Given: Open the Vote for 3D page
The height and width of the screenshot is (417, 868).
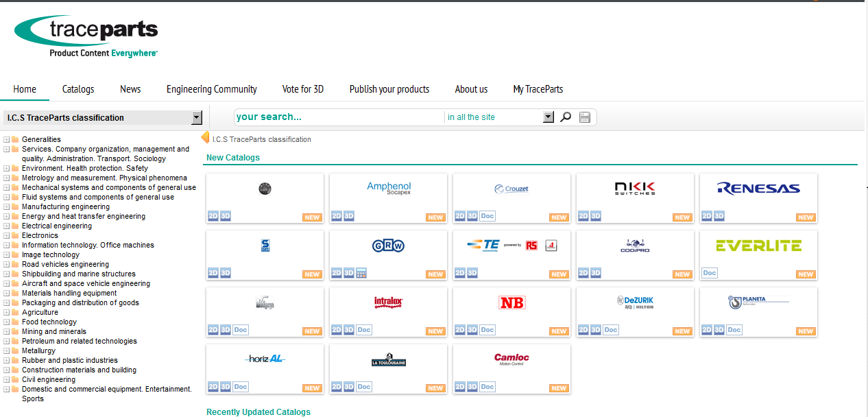Looking at the screenshot, I should tap(303, 89).
